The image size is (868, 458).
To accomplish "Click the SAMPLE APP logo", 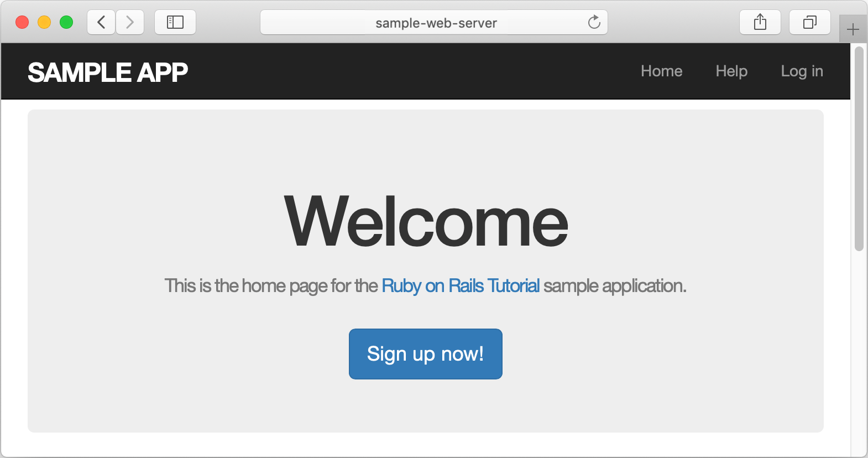I will point(108,72).
